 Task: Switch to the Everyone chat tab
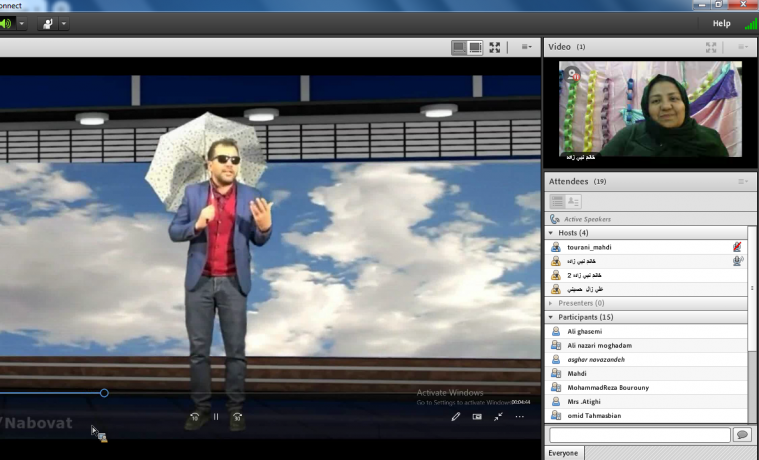coord(564,453)
